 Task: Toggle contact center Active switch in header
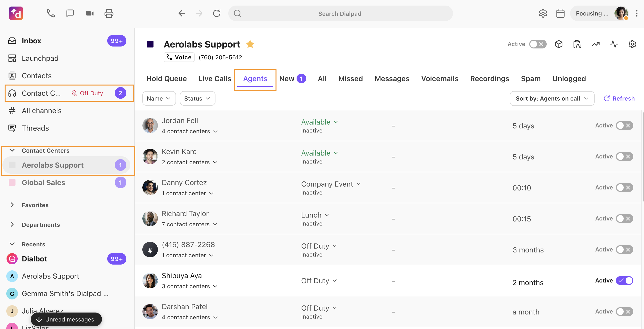[538, 44]
